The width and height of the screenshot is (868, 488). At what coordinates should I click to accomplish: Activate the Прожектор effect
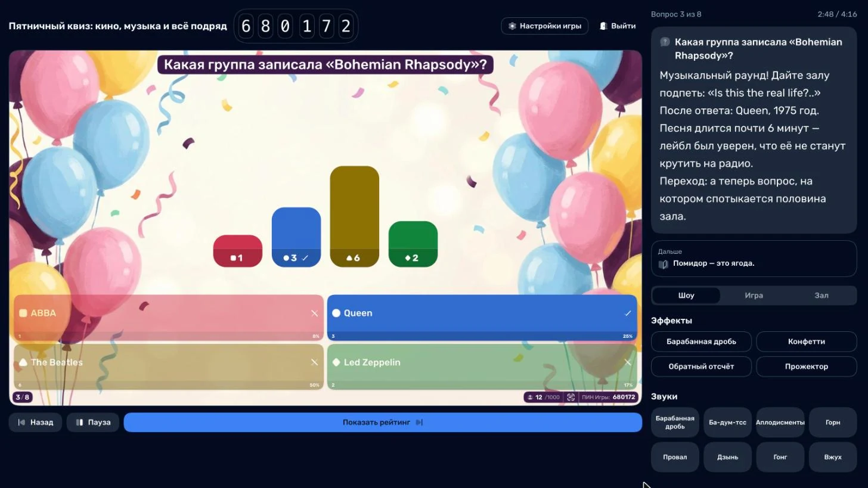807,366
